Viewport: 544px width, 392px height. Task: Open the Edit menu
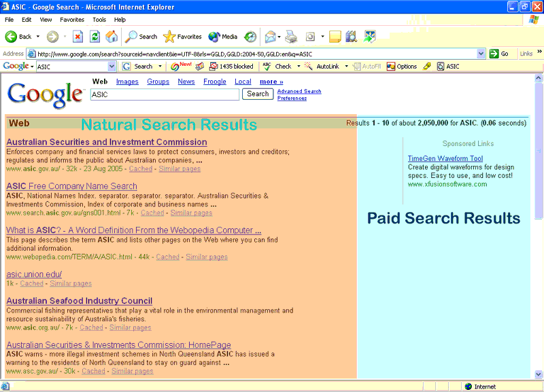point(27,20)
